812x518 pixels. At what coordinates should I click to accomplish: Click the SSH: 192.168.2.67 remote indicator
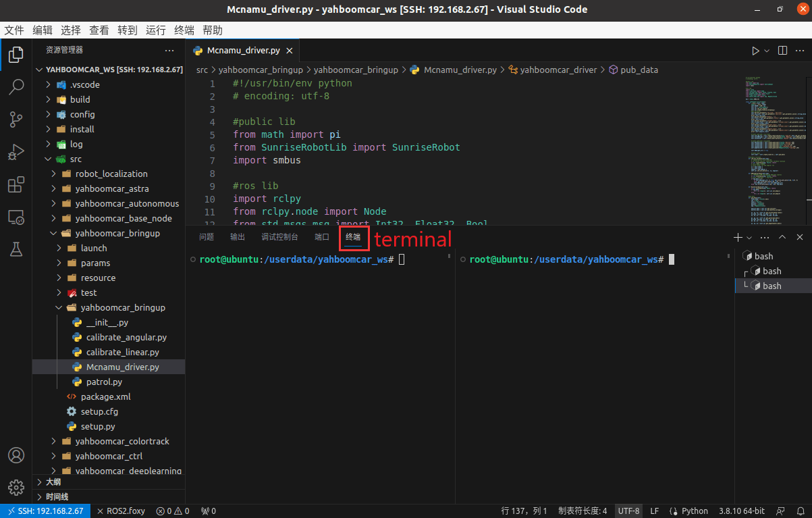click(x=45, y=511)
